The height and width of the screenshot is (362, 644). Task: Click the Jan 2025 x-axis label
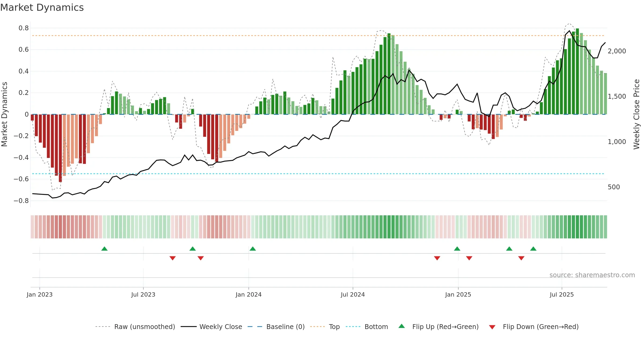click(458, 294)
